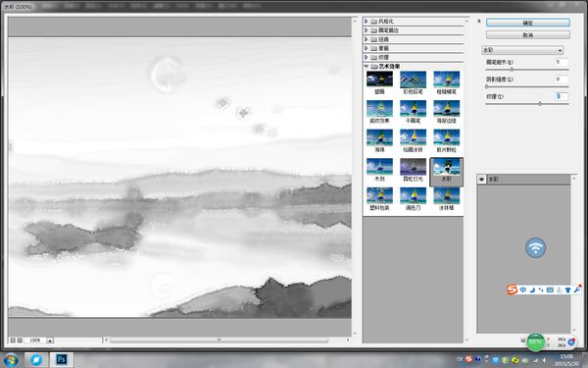Click the 确定 (OK) button
The width and height of the screenshot is (588, 368).
click(528, 23)
